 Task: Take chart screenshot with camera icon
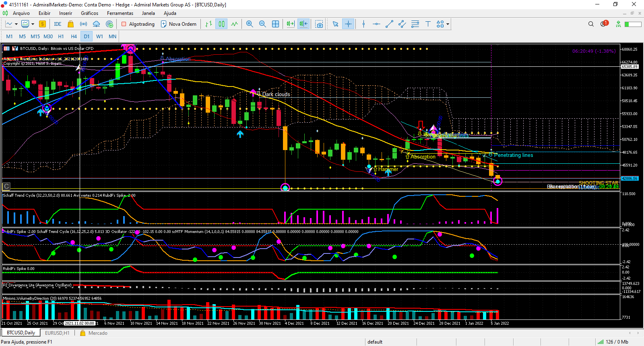click(319, 24)
